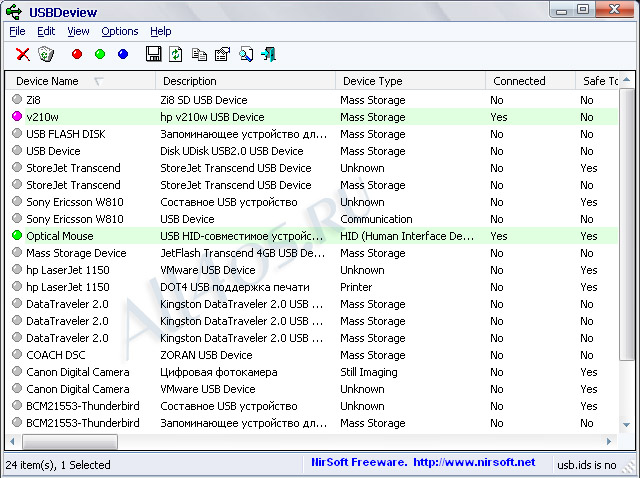Click the 'Цифровая фотокамера' description cell
640x478 pixels.
pos(218,372)
